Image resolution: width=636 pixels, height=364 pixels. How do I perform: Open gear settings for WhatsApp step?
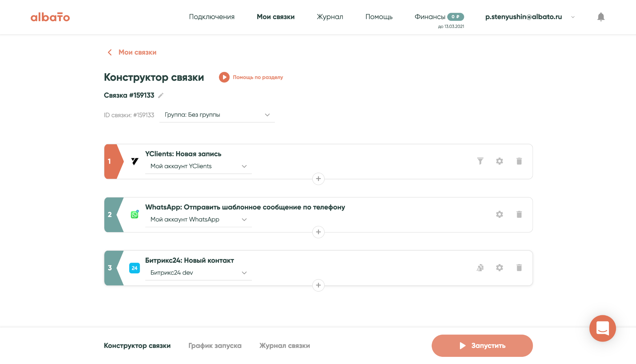[499, 214]
